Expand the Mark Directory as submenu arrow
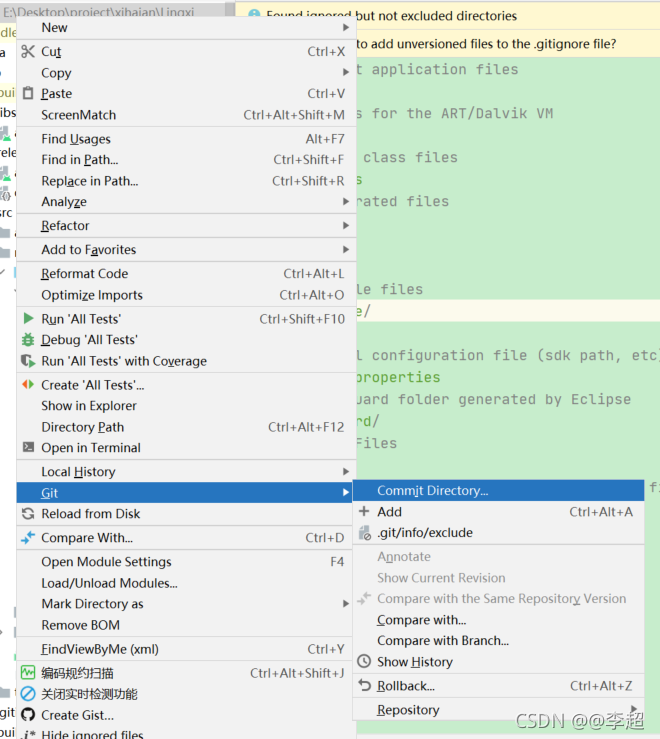The image size is (660, 739). [x=346, y=604]
